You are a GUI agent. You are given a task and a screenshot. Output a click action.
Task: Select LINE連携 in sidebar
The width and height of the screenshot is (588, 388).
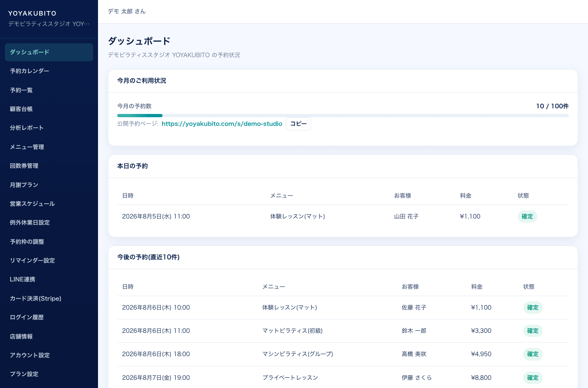49,279
